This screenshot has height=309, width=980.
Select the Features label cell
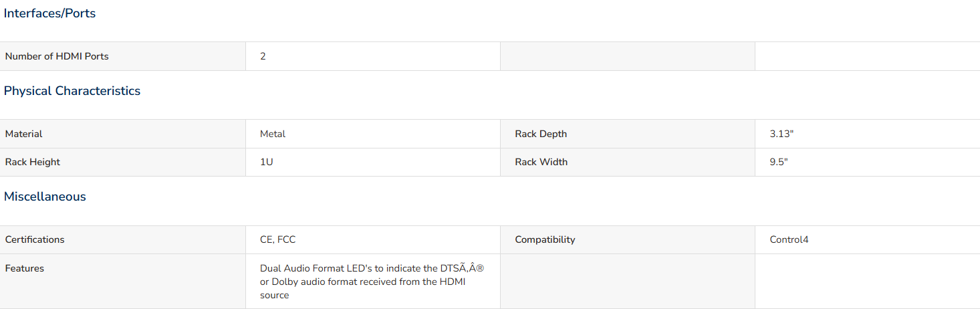pyautogui.click(x=123, y=281)
